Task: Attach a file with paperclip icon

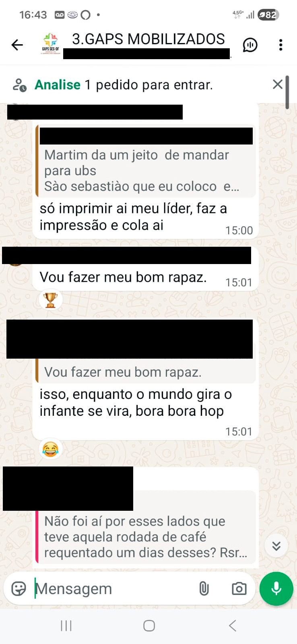Action: click(204, 588)
